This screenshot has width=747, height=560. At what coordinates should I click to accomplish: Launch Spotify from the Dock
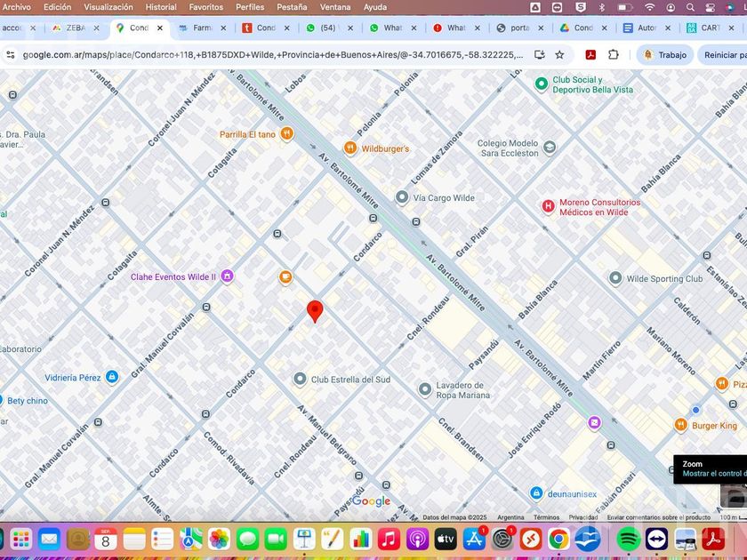tap(628, 539)
